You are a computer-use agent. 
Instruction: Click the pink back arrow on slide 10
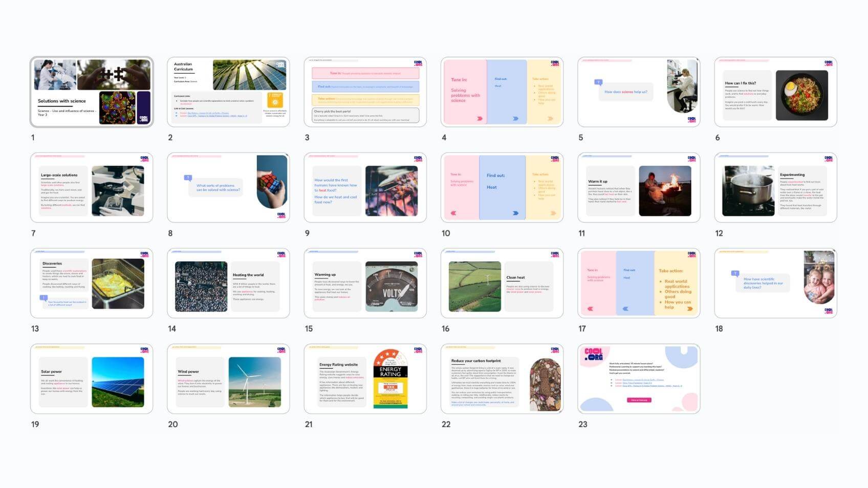point(453,213)
